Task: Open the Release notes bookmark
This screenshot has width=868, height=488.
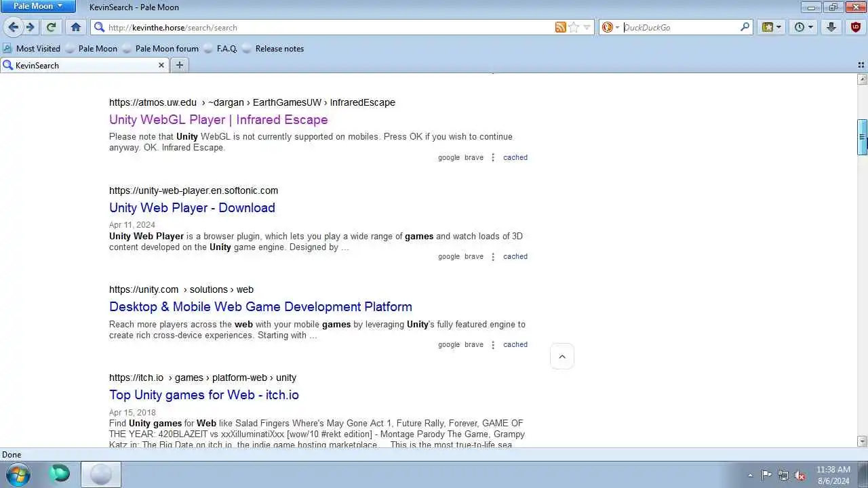Action: [x=273, y=48]
